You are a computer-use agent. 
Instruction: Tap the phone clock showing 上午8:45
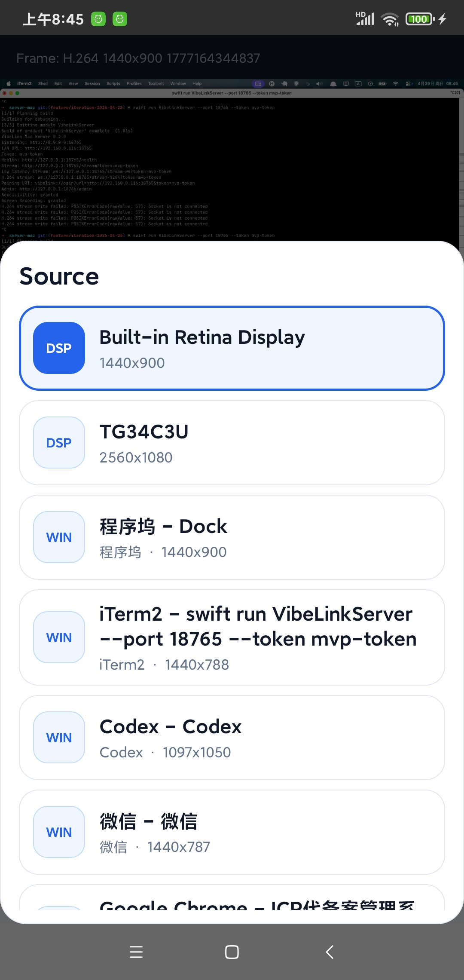(53, 19)
